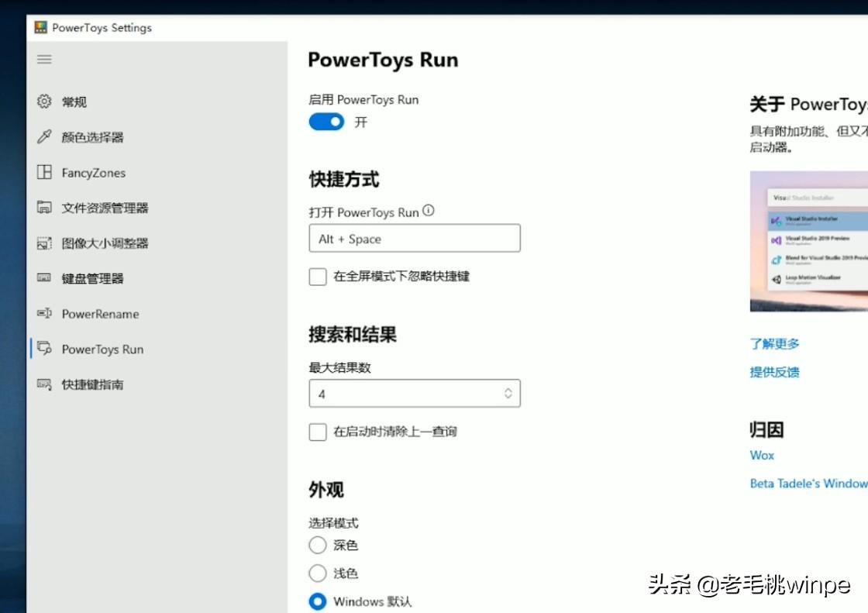Click the PowerToys Settings window title

102,28
